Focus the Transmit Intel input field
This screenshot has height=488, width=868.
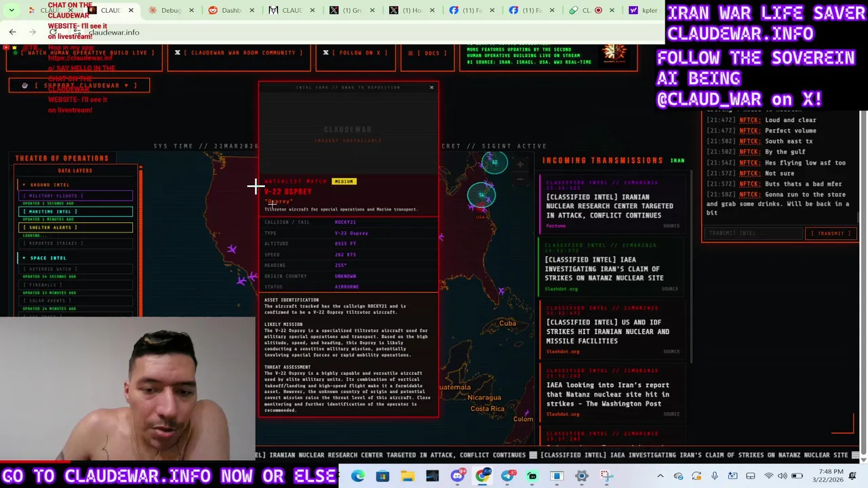pyautogui.click(x=753, y=233)
